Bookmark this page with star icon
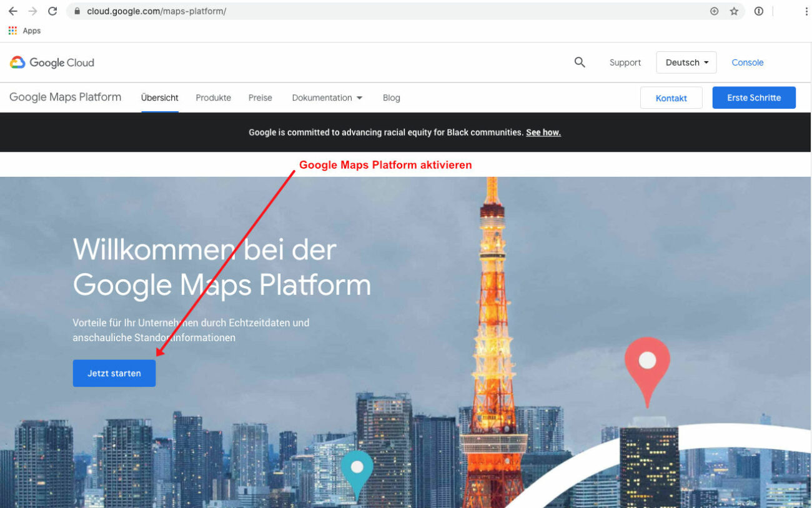 [x=734, y=11]
